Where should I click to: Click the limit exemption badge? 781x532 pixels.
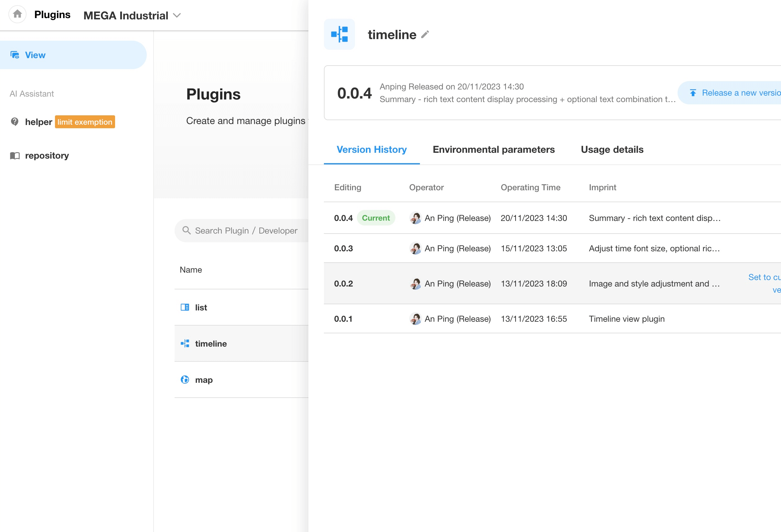85,122
